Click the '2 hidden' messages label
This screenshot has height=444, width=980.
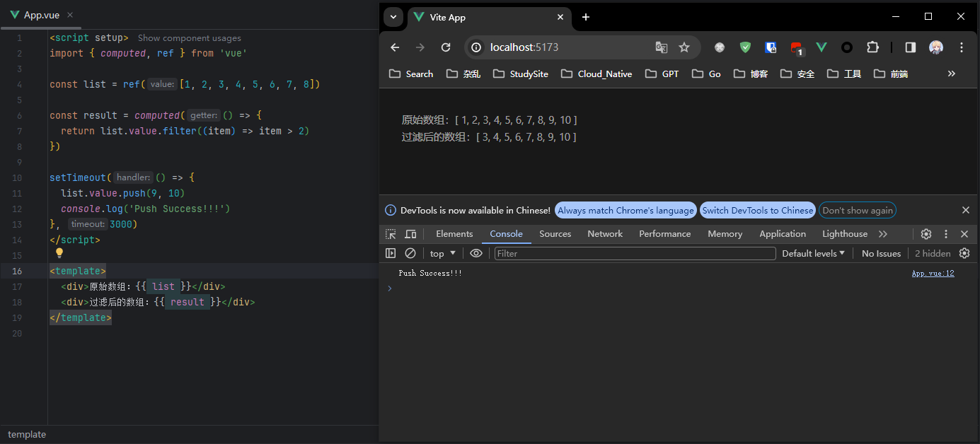pyautogui.click(x=933, y=253)
